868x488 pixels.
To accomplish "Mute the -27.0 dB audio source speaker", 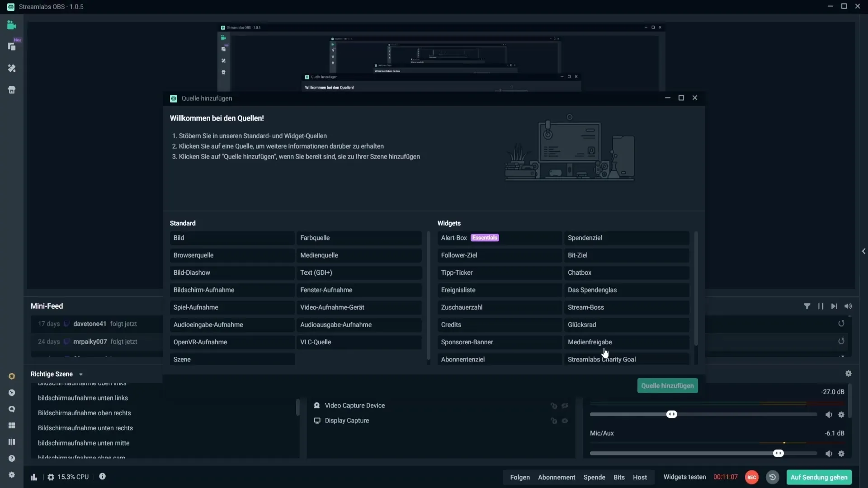I will pos(829,415).
